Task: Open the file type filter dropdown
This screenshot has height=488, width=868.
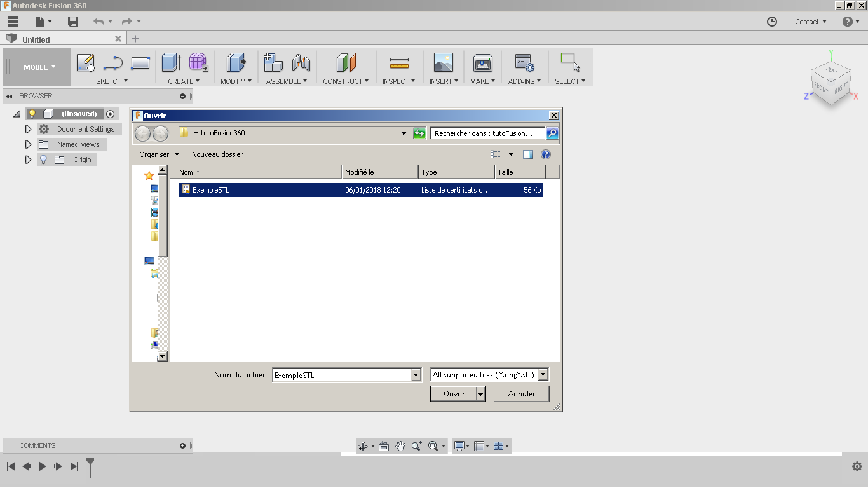Action: [543, 375]
